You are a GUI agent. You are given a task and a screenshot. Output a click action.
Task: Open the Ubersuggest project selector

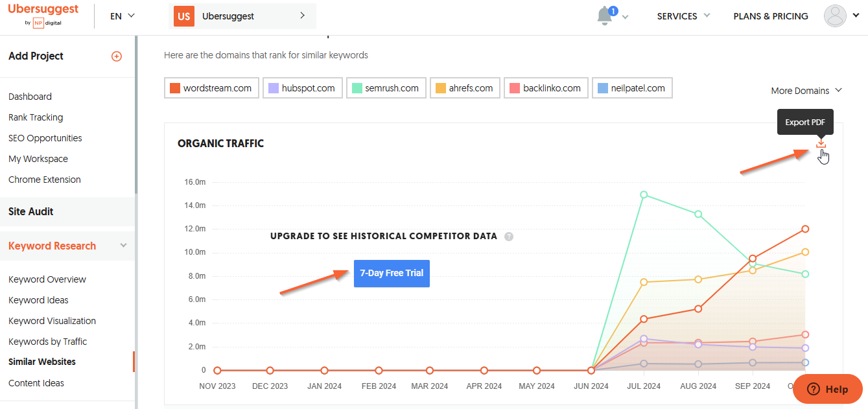point(242,16)
